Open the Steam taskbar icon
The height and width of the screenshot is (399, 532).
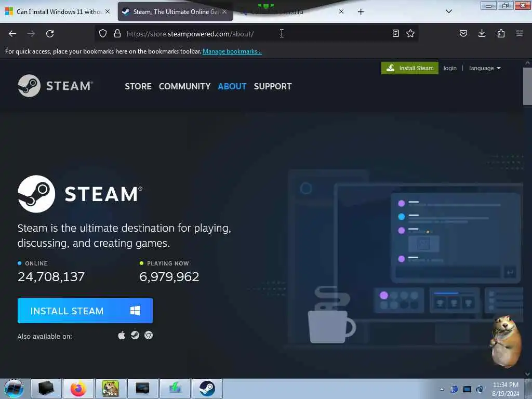point(207,389)
